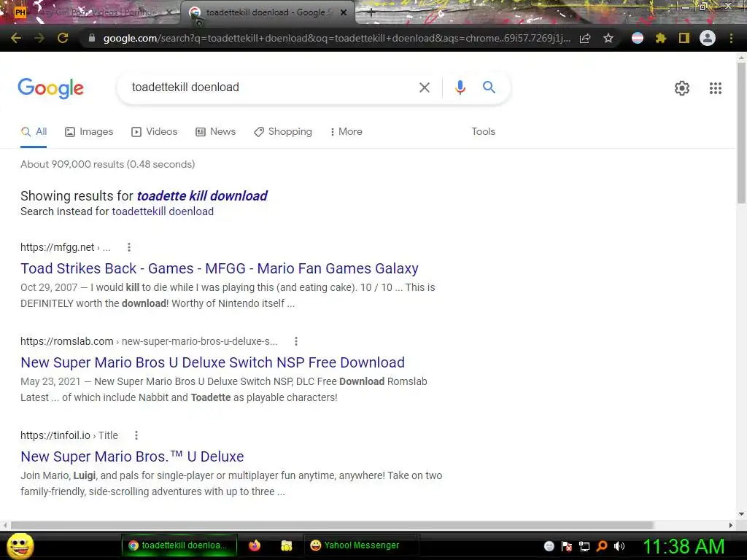
Task: Select the Chrome toadettekill taskbar button
Action: click(179, 545)
